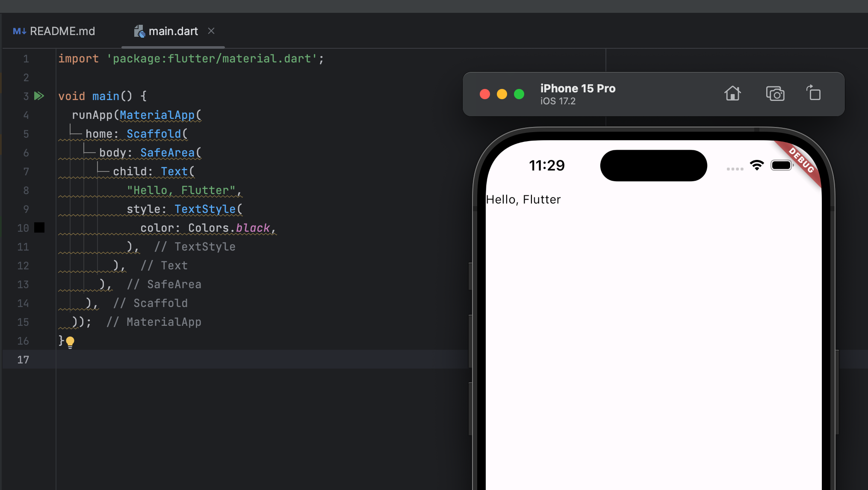This screenshot has width=868, height=490.
Task: Rotate the simulator device with rotate icon
Action: coord(813,93)
